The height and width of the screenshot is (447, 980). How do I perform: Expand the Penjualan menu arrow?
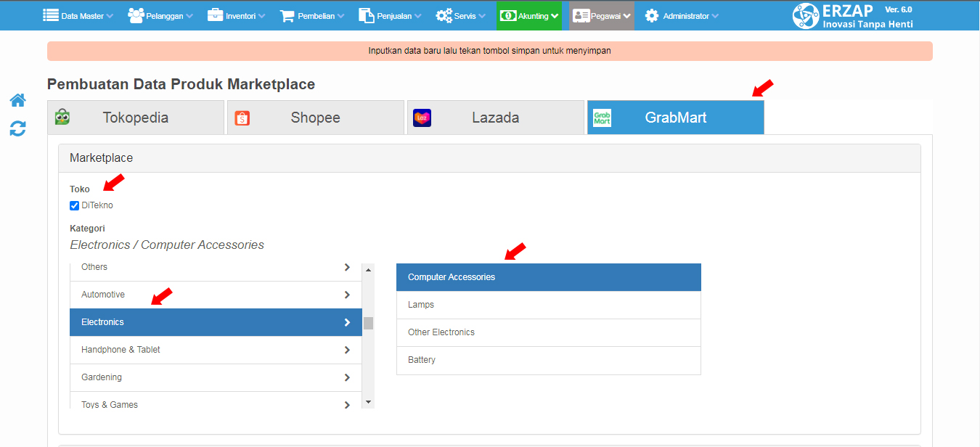pos(417,16)
